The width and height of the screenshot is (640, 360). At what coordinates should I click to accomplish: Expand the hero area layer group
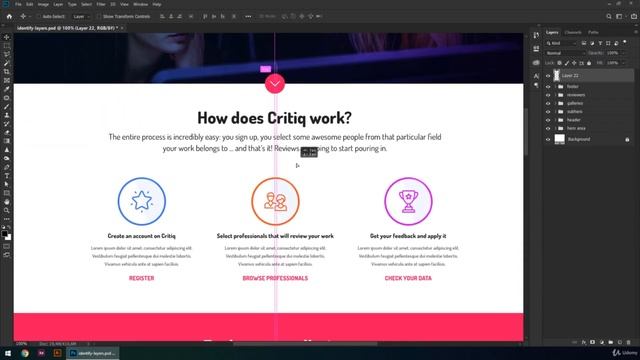555,128
